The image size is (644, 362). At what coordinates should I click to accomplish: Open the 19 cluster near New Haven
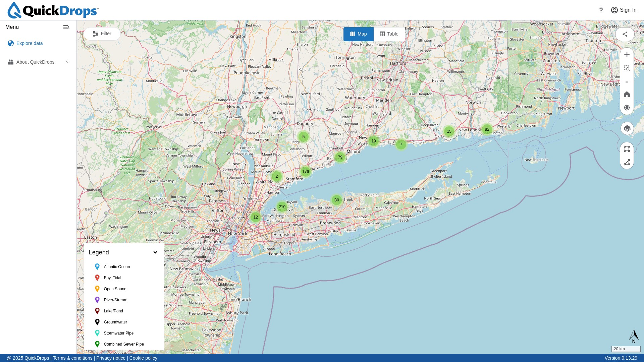[x=374, y=141]
